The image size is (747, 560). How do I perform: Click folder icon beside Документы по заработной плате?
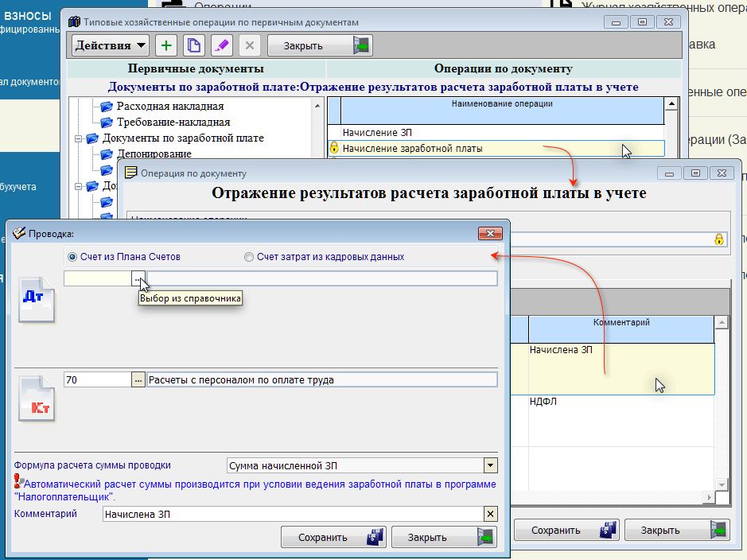[x=92, y=138]
